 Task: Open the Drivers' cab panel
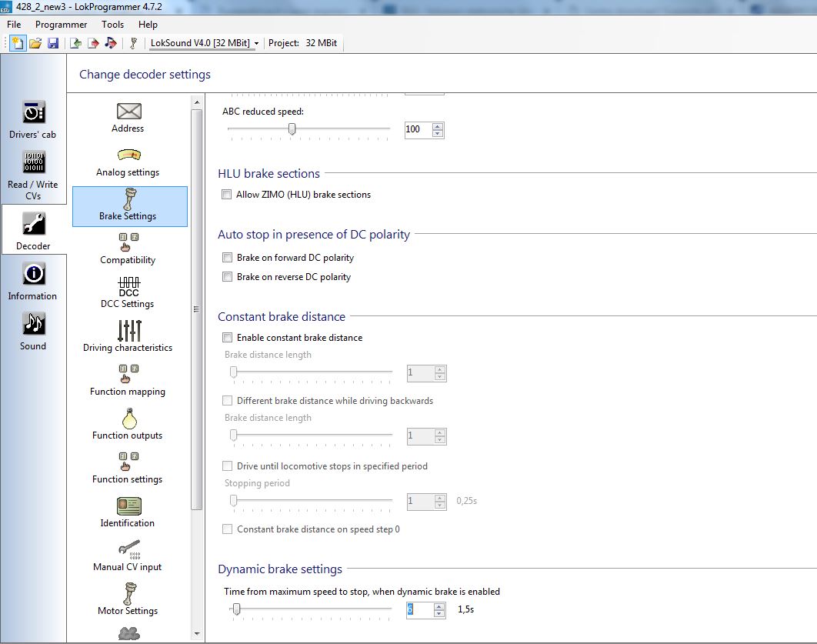pos(32,119)
